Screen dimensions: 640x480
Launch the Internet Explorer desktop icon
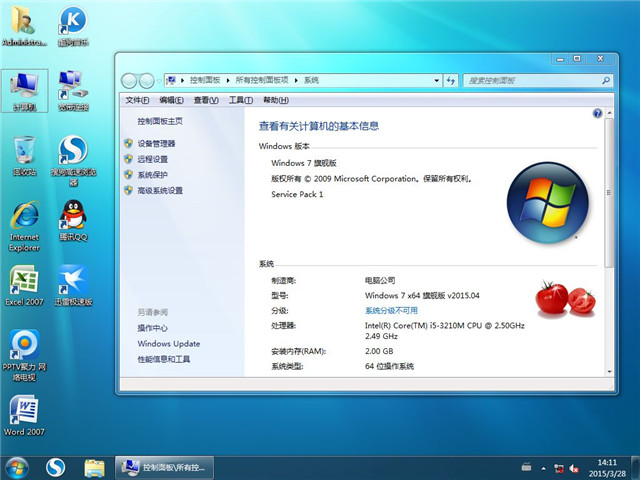24,226
